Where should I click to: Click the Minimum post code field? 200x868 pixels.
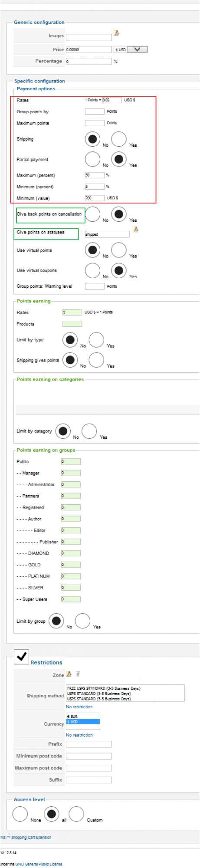pyautogui.click(x=89, y=756)
